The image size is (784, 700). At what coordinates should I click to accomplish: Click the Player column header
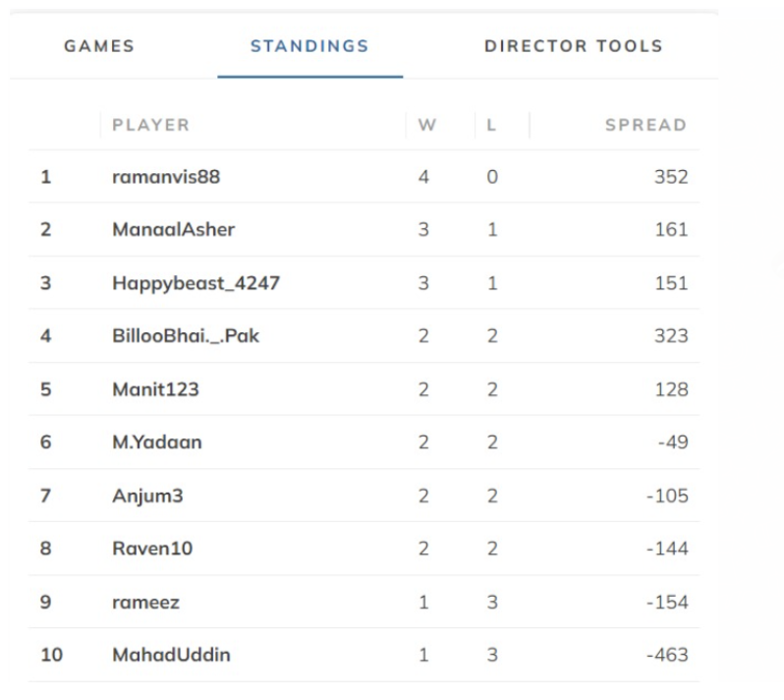click(150, 125)
